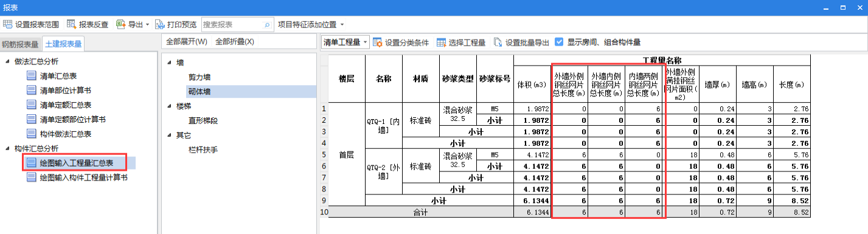Image resolution: width=868 pixels, height=234 pixels.
Task: Select 剪力墙 in component tree
Action: click(200, 77)
